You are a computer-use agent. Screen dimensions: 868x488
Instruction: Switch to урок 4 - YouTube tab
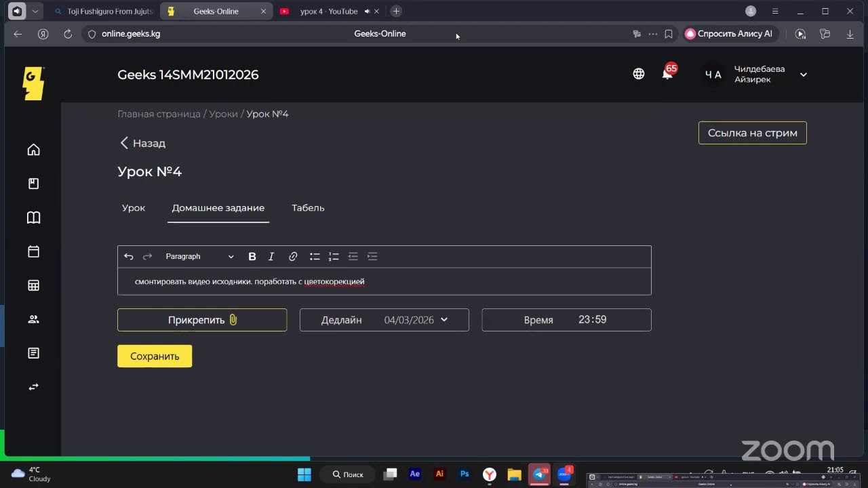328,11
